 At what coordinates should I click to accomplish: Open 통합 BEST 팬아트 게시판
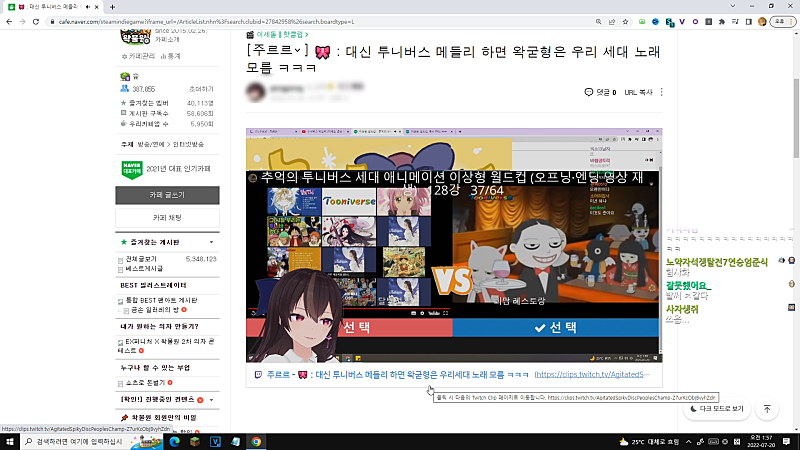(x=161, y=301)
